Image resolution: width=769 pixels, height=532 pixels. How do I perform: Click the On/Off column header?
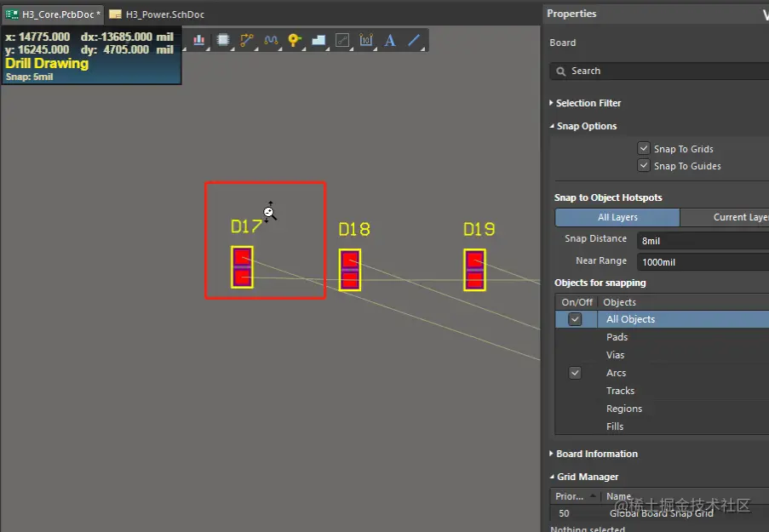coord(577,302)
